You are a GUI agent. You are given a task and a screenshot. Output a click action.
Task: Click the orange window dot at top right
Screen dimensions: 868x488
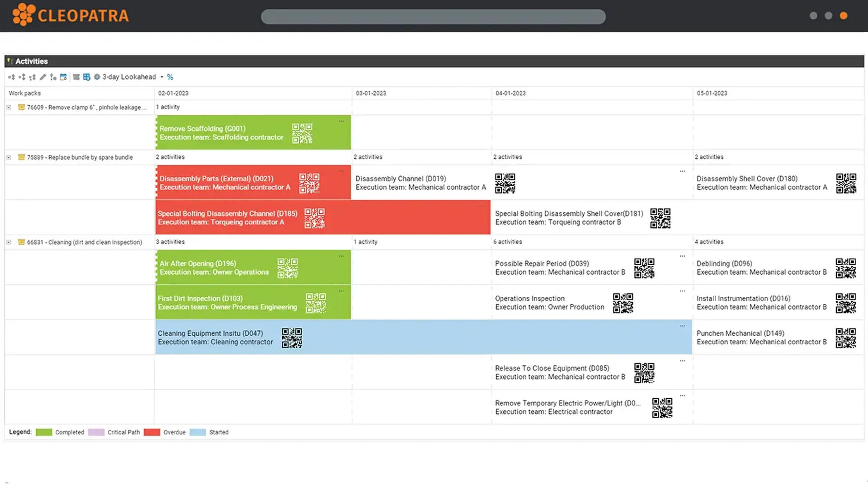click(x=844, y=16)
